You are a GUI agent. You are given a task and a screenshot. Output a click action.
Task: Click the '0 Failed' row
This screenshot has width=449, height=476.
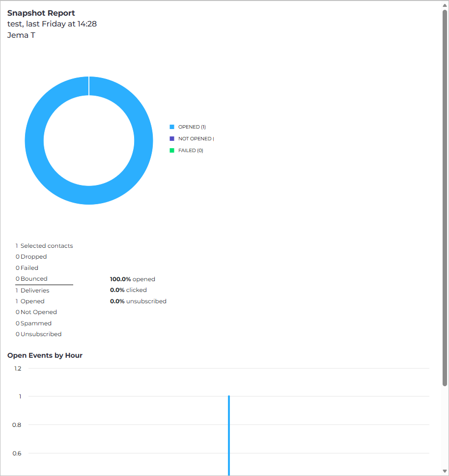tap(27, 268)
